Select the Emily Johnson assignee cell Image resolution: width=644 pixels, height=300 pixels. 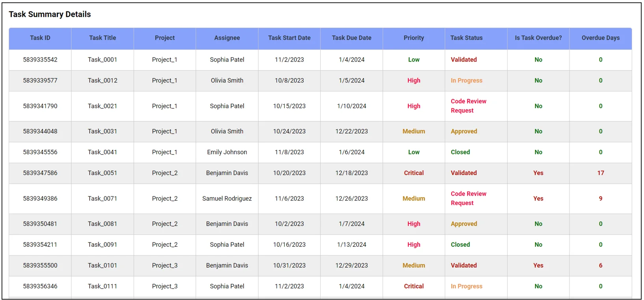[x=227, y=152]
